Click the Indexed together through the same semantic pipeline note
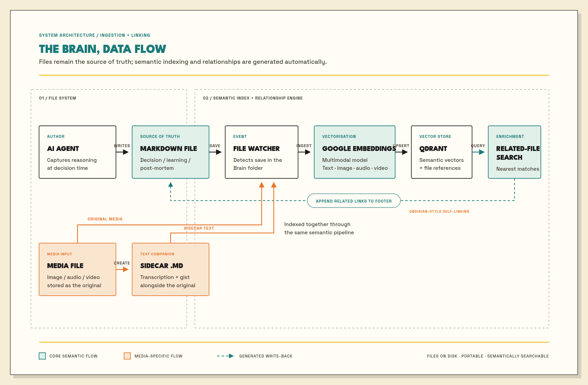588x385 pixels. pyautogui.click(x=319, y=228)
